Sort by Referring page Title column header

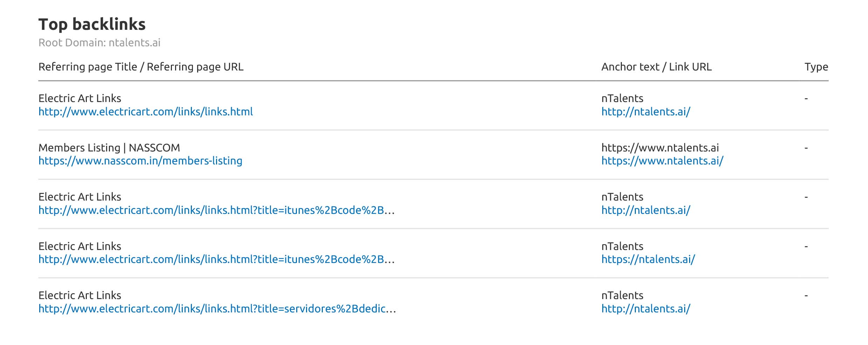tap(141, 67)
